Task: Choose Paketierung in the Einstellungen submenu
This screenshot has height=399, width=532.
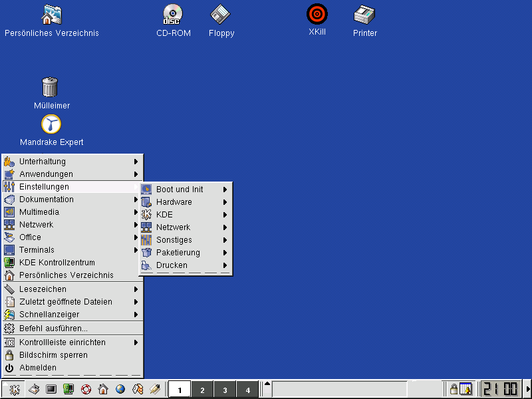Action: pos(186,253)
